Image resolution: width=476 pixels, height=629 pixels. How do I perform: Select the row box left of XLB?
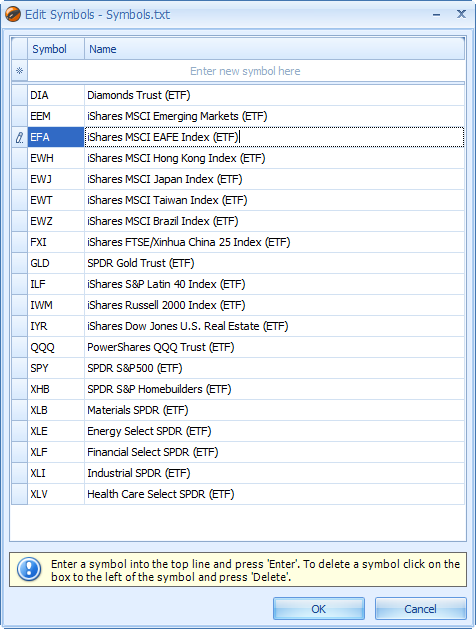pyautogui.click(x=19, y=410)
